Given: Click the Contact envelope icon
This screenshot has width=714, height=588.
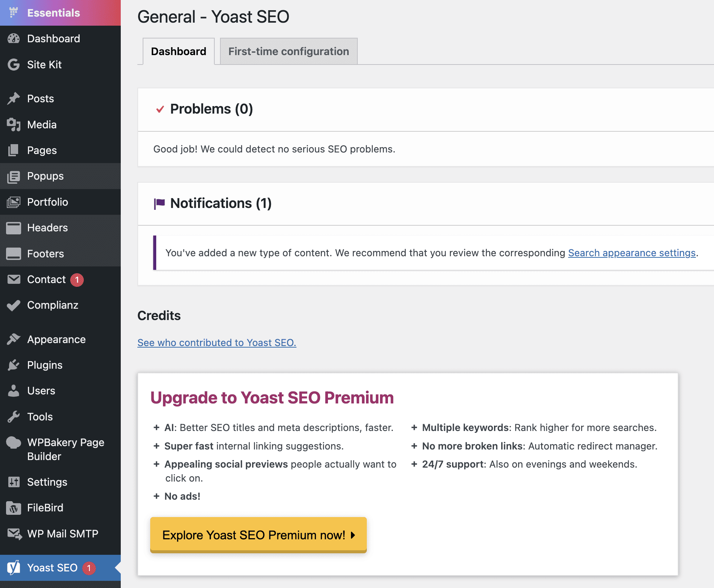Looking at the screenshot, I should (14, 279).
